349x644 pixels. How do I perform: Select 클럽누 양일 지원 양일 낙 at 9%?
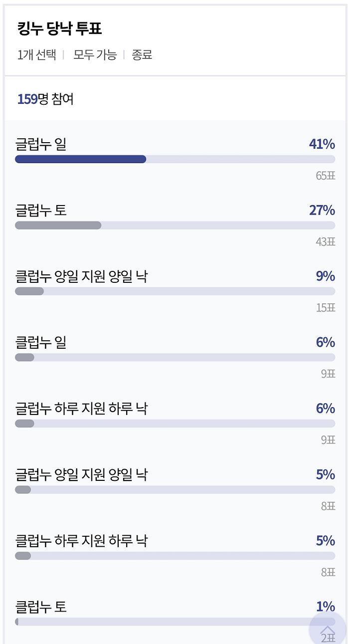81,276
